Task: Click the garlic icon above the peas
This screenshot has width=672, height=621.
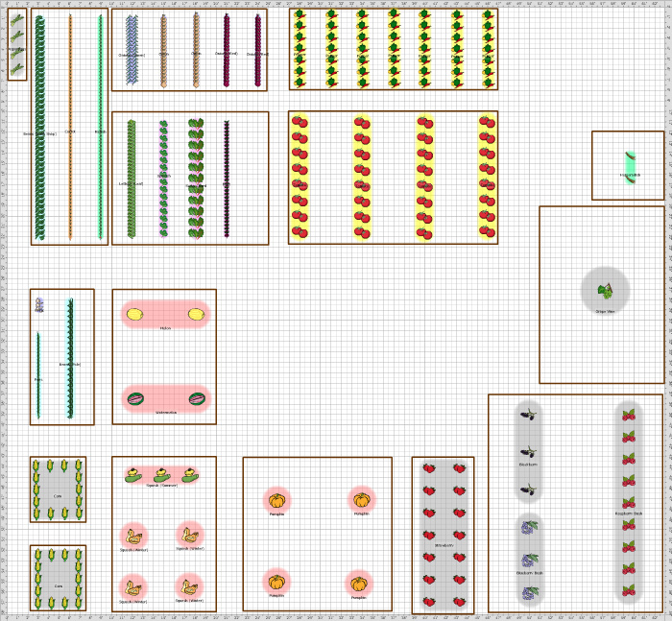Action: [x=39, y=305]
